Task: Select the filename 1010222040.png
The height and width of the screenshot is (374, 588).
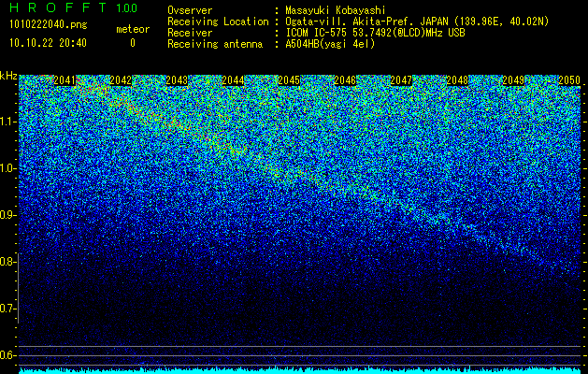Action: click(49, 24)
